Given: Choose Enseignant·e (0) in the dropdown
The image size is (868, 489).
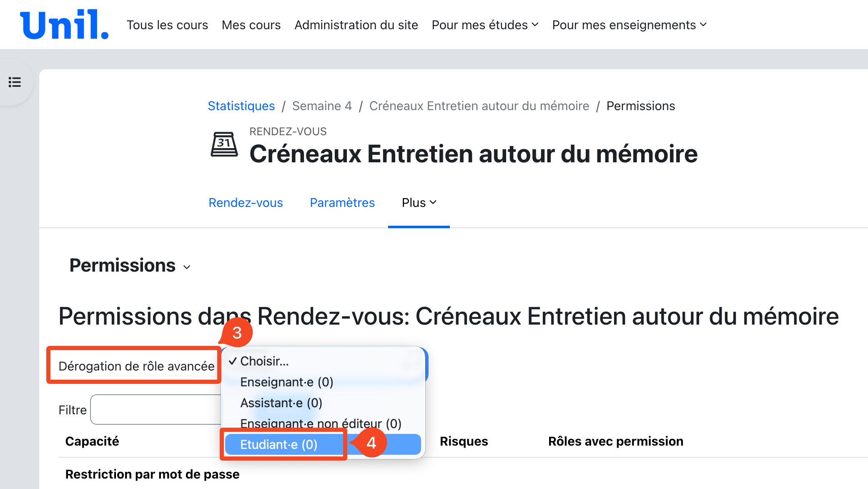Looking at the screenshot, I should pyautogui.click(x=286, y=382).
